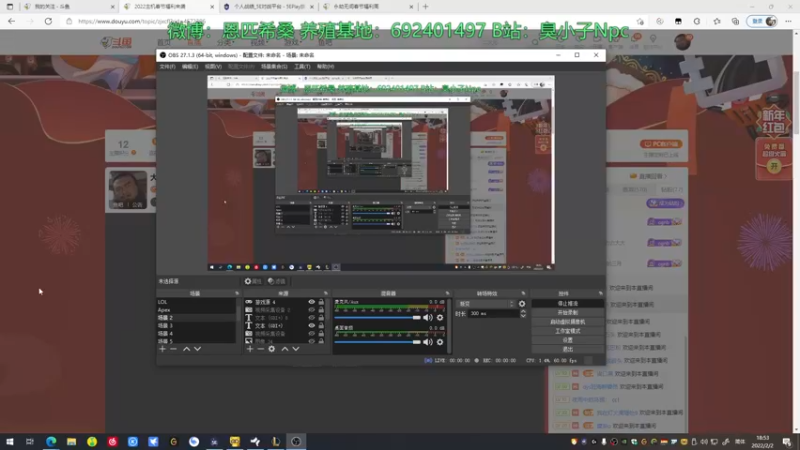Toggle lock on 文本 (GDI+) 8 source
This screenshot has height=450, width=800.
pos(321,317)
